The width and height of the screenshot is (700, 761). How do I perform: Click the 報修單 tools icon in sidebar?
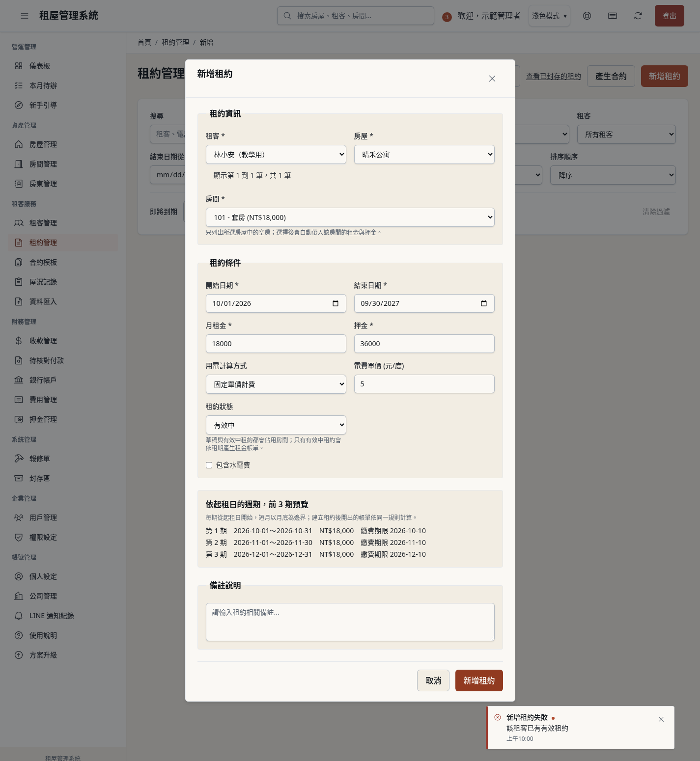(19, 459)
